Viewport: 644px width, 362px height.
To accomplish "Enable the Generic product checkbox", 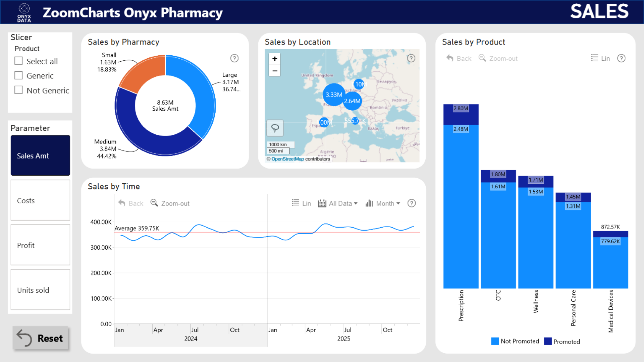I will click(x=19, y=76).
